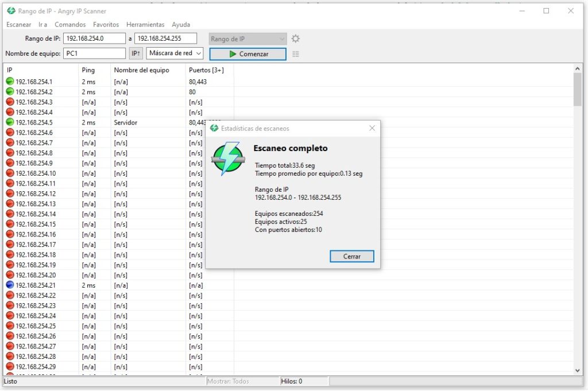Click red status icon for 192.168.254.15
The width and height of the screenshot is (588, 391).
[x=10, y=224]
